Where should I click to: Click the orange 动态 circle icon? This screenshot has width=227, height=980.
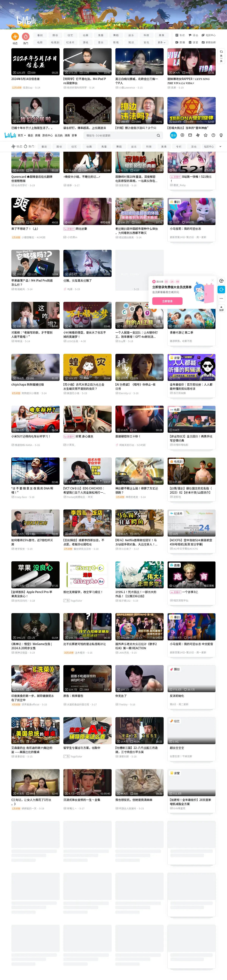(x=15, y=36)
